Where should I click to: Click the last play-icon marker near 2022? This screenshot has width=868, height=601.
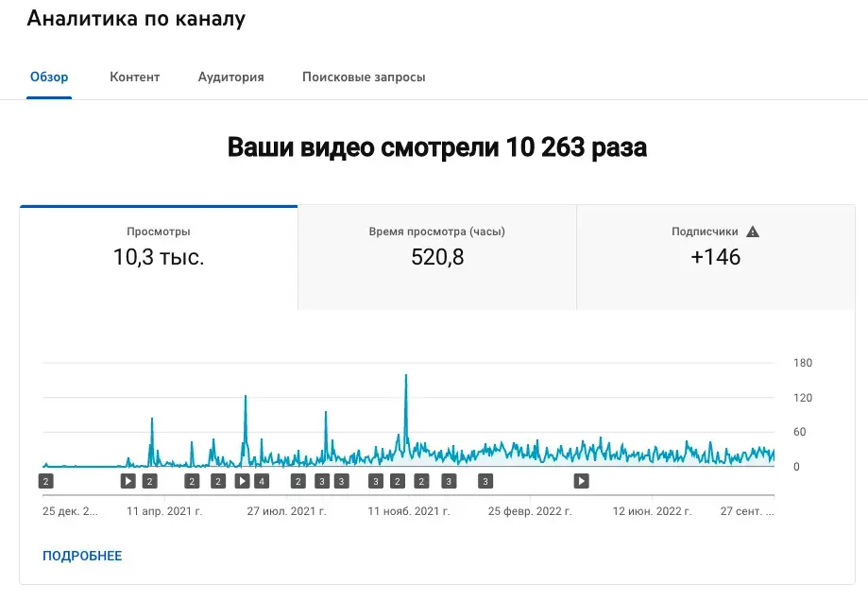(582, 481)
